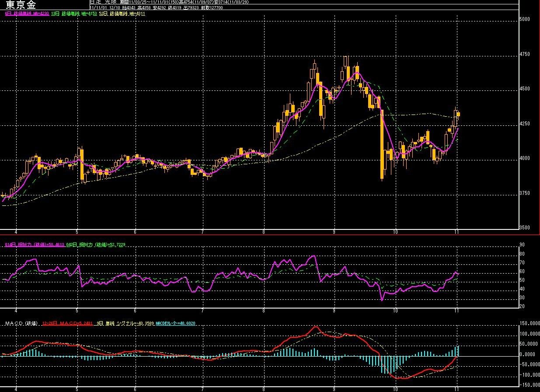Click the 始4343 opening price text
Viewport: 540px width, 392px height.
click(x=129, y=7)
